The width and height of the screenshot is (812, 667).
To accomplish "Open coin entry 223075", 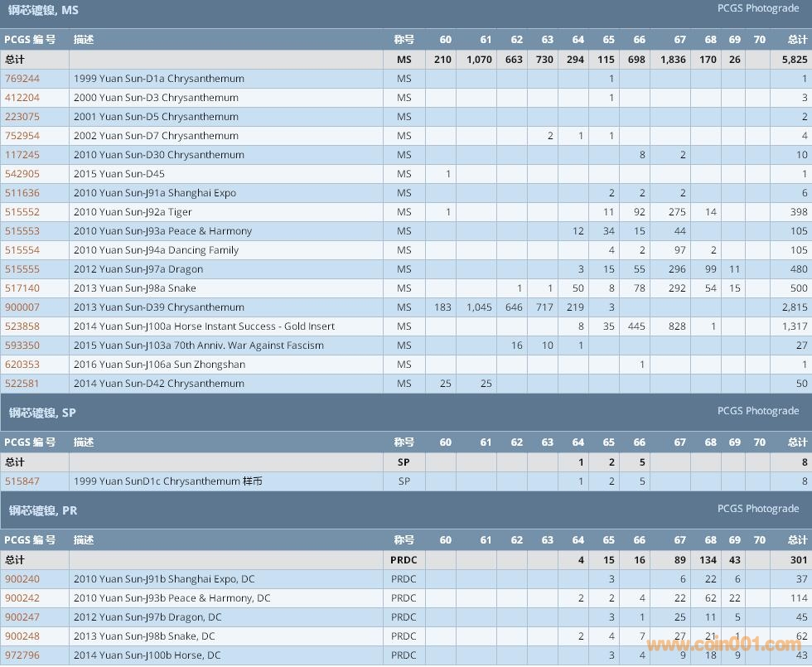I will coord(22,117).
